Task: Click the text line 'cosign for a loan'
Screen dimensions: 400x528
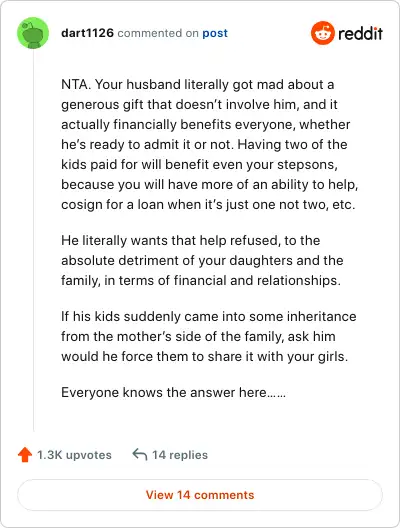Action: coord(208,204)
